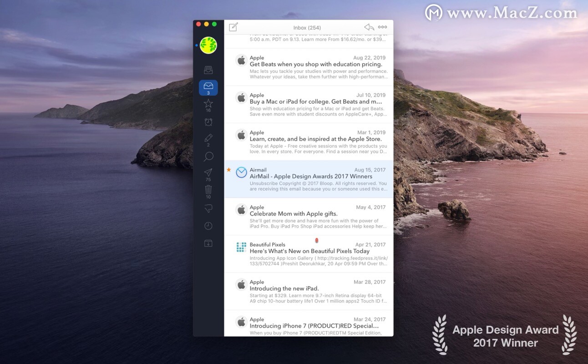Click Apple avatar on Buy a Mac email
588x364 pixels.
(241, 97)
